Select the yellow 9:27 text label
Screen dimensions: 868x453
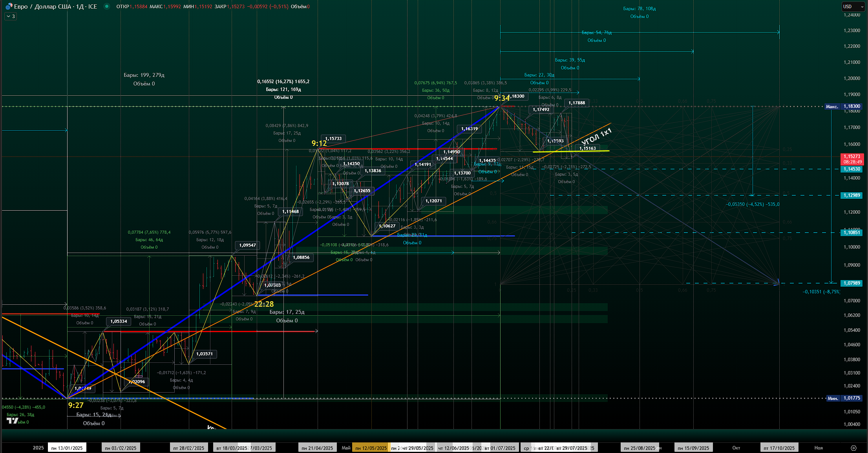pos(76,405)
